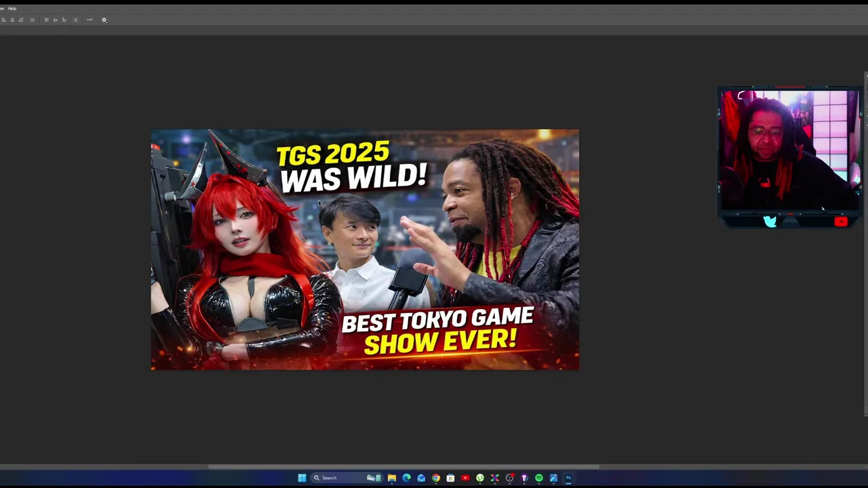Open the Outlook mail taskbar icon
This screenshot has height=488, width=868.
(421, 478)
